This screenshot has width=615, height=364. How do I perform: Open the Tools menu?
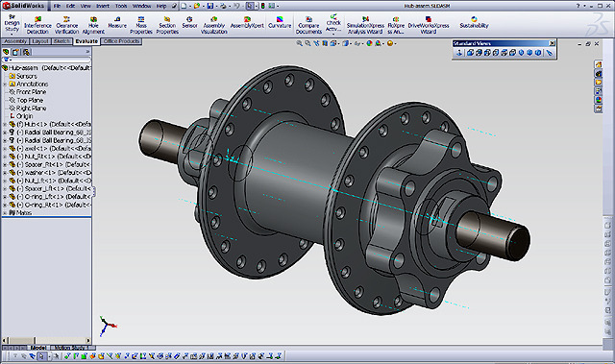click(x=121, y=6)
